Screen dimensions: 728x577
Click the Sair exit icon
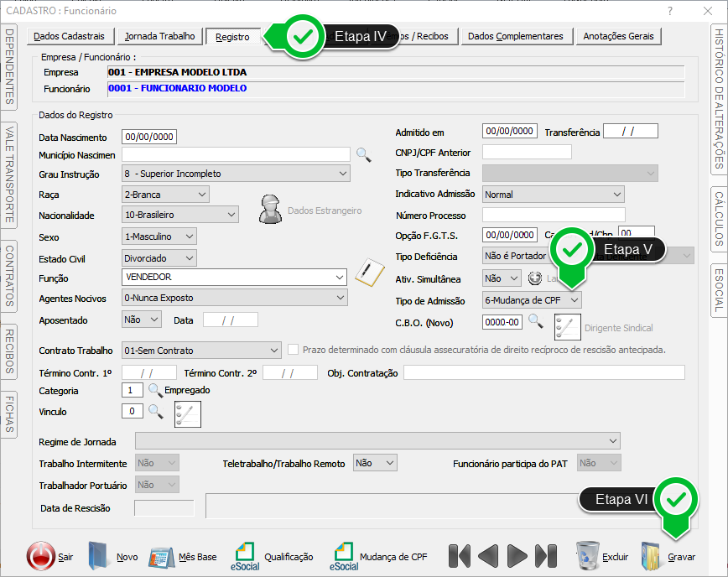[40, 556]
